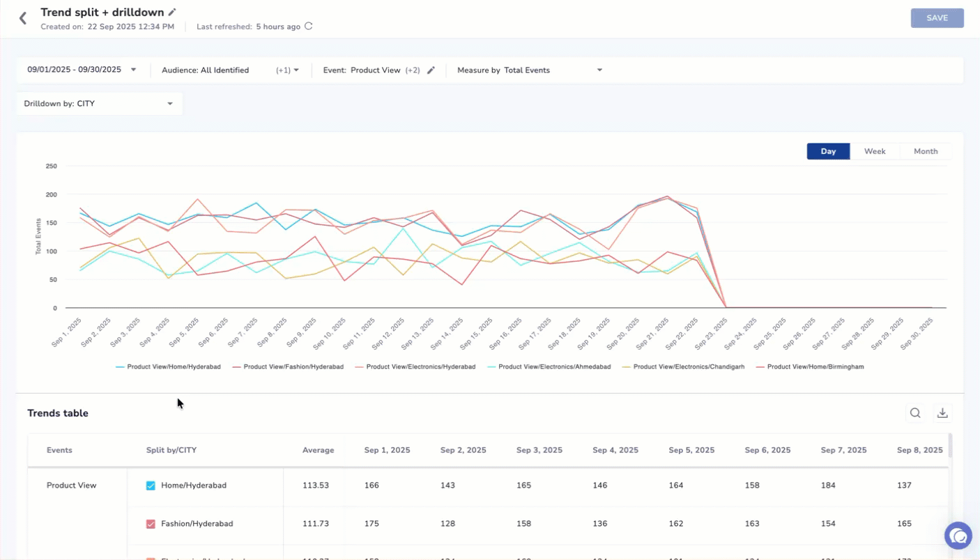Edit the Product View event selection
This screenshot has width=980, height=560.
[431, 70]
